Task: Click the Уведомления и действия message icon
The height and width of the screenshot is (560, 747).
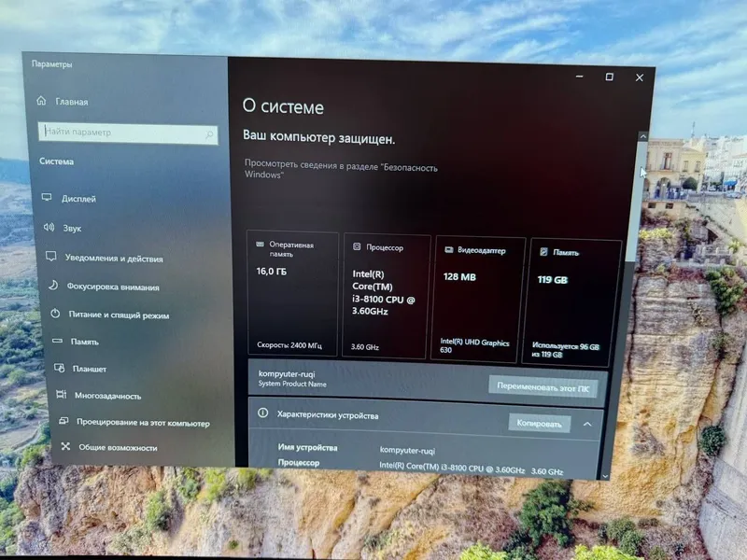Action: 51,256
